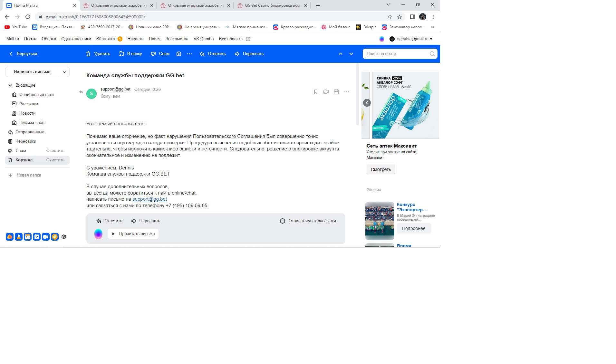Open Облако in the top navigation

pos(49,39)
